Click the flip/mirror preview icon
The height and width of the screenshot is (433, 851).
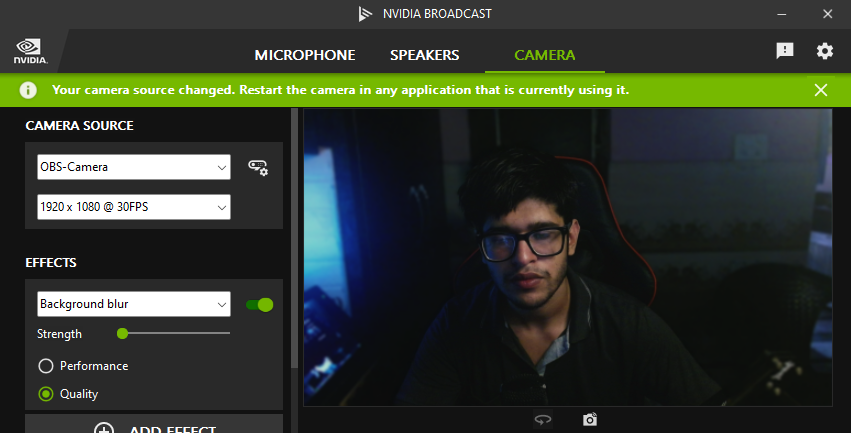pyautogui.click(x=543, y=420)
